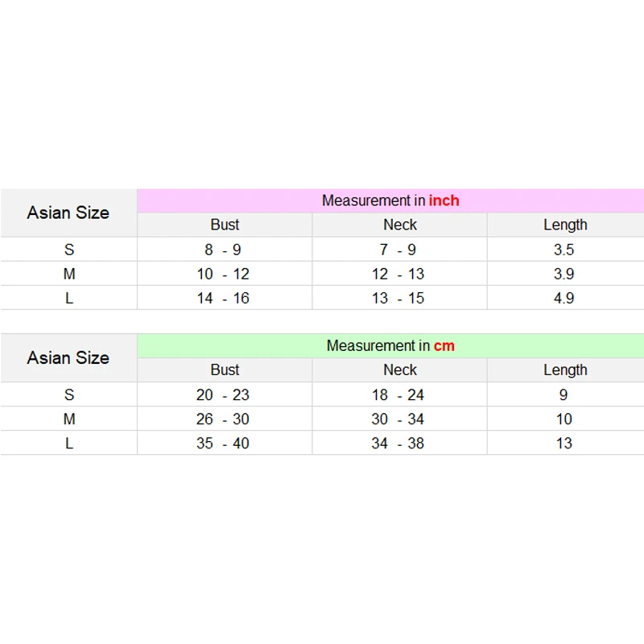The image size is (644, 644).
Task: Select the Asian Size header beside the inch table
Action: (68, 213)
